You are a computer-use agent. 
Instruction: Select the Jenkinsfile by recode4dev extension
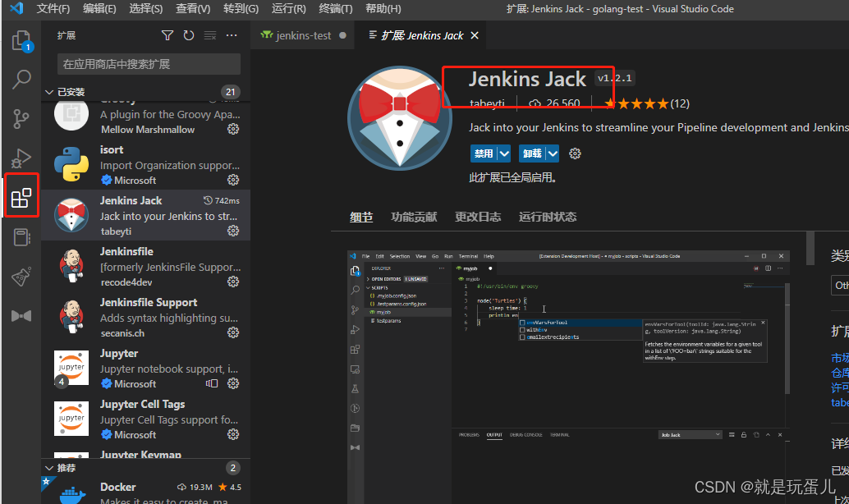[x=145, y=266]
